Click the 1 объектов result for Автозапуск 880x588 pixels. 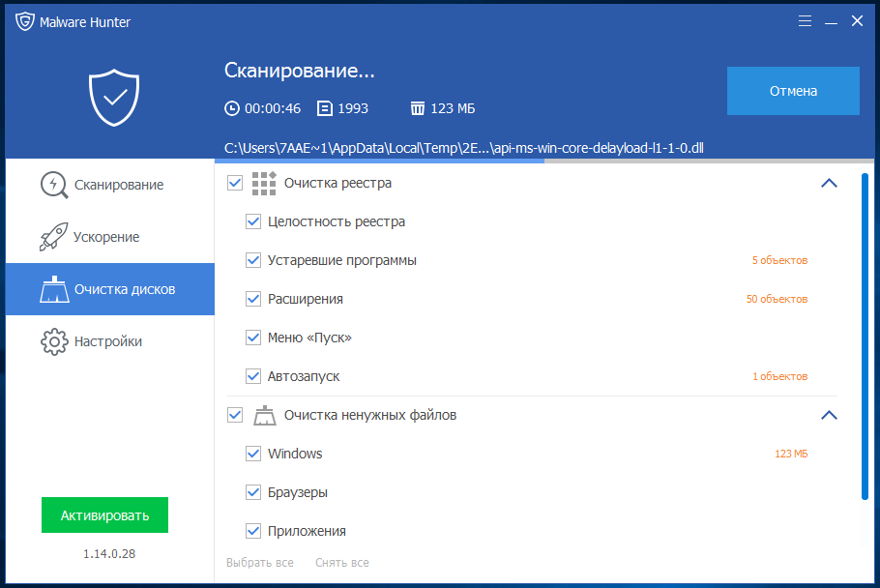780,376
